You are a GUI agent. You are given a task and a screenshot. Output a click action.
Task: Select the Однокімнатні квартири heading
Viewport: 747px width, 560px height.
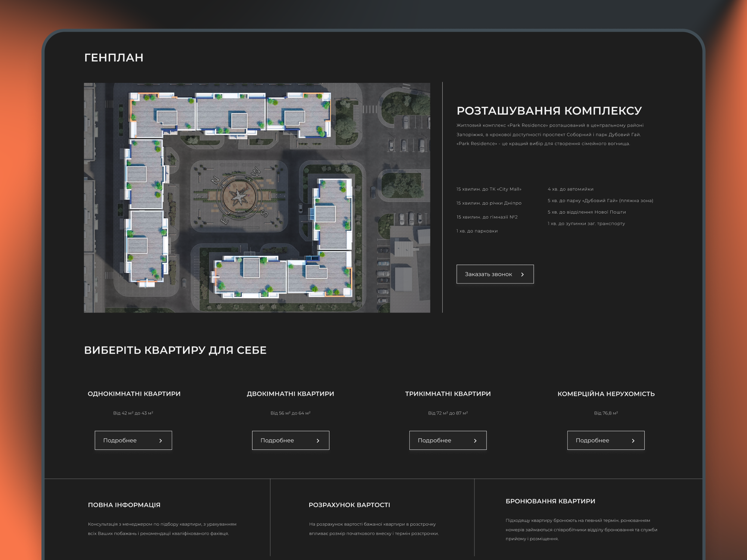tap(134, 394)
